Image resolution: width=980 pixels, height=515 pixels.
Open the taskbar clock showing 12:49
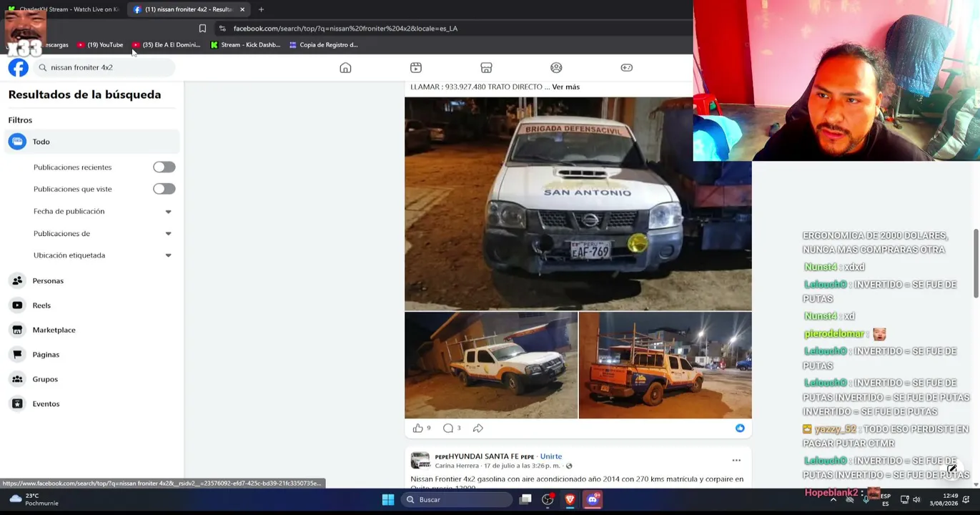[x=944, y=499]
